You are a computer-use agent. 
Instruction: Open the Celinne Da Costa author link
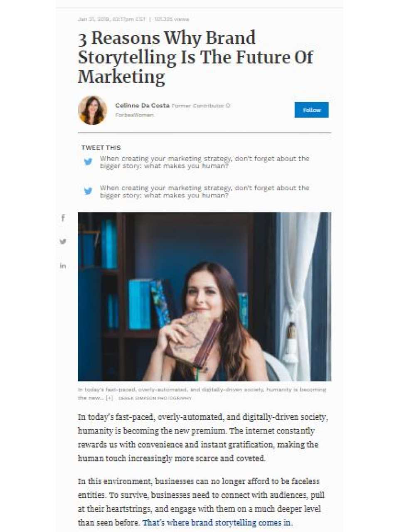coord(142,106)
